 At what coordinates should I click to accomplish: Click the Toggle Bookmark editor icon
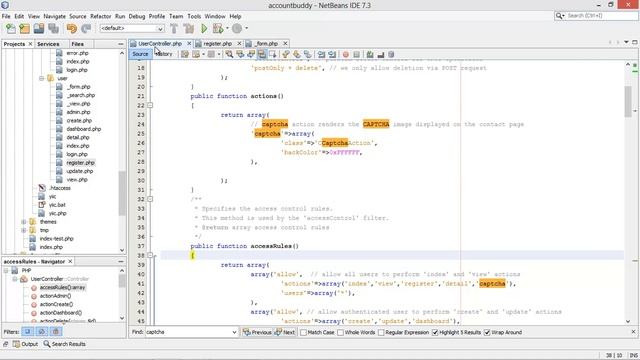[x=307, y=54]
